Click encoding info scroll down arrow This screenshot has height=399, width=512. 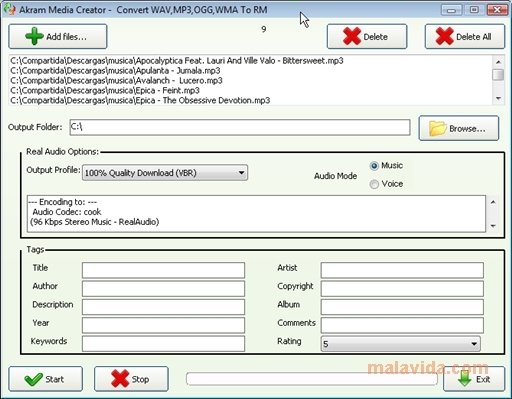pyautogui.click(x=493, y=226)
